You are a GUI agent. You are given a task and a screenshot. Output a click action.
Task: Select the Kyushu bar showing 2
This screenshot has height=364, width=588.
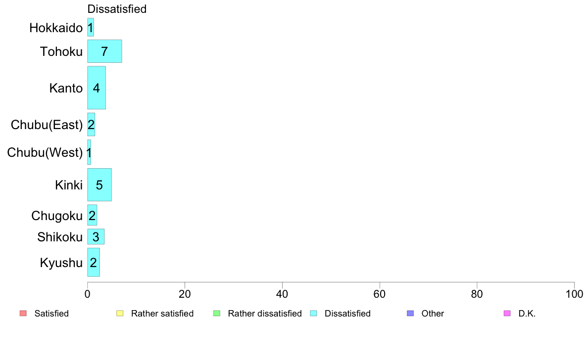[94, 262]
